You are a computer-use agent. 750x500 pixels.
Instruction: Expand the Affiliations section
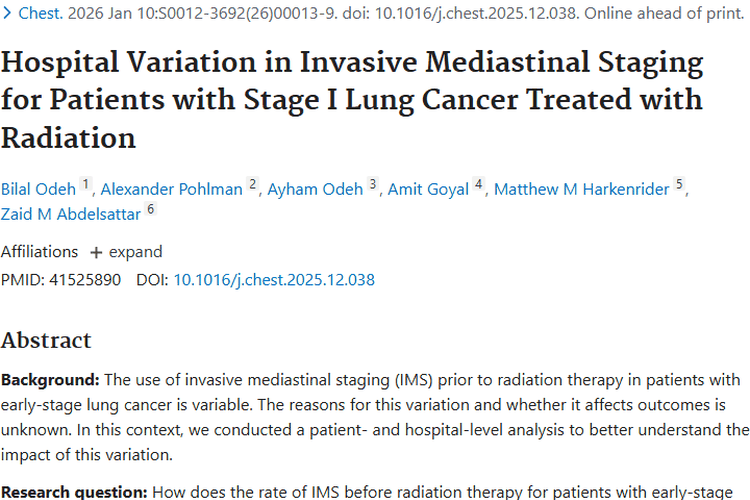click(135, 252)
